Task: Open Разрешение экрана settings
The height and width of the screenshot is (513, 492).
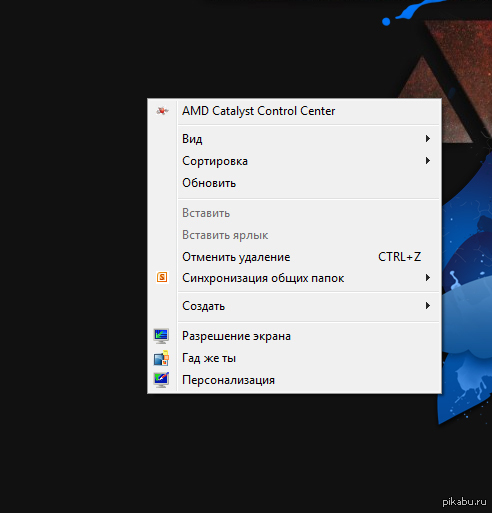Action: [x=294, y=336]
